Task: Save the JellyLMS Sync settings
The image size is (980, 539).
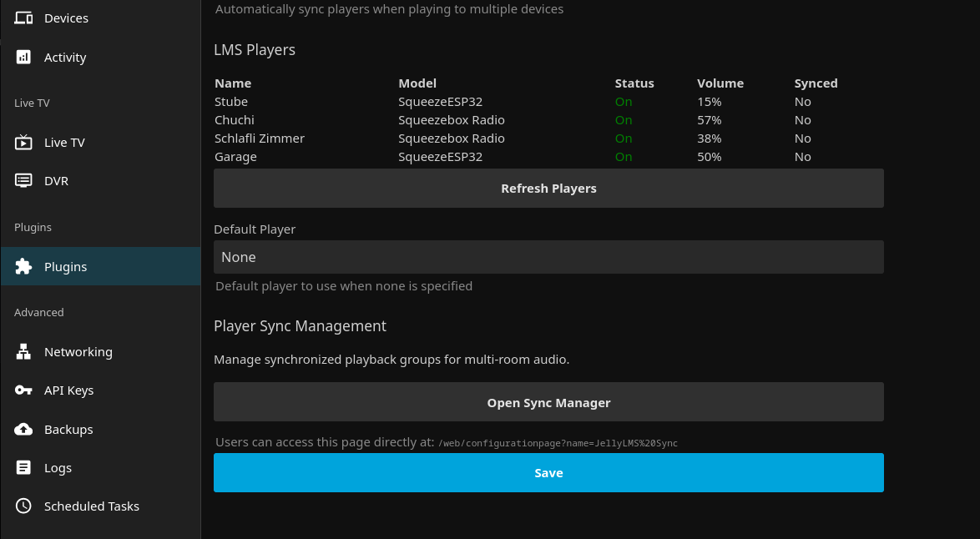Action: point(548,472)
